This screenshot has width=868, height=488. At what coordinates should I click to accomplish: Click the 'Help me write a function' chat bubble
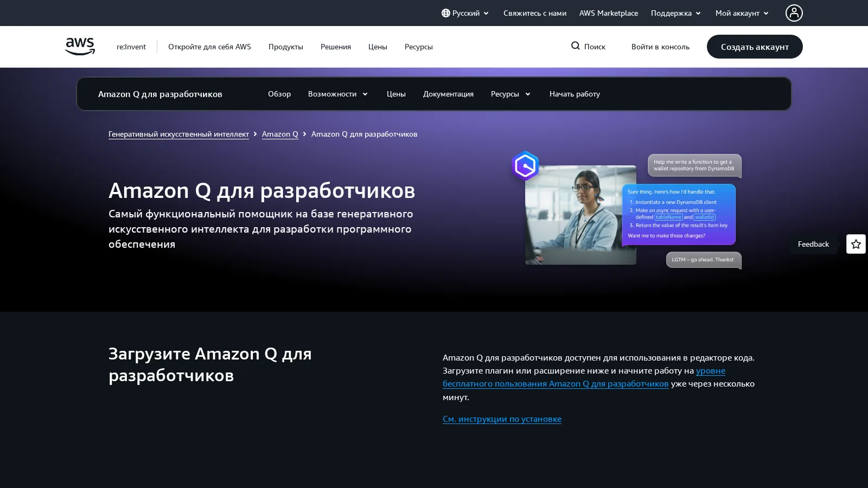tap(694, 165)
